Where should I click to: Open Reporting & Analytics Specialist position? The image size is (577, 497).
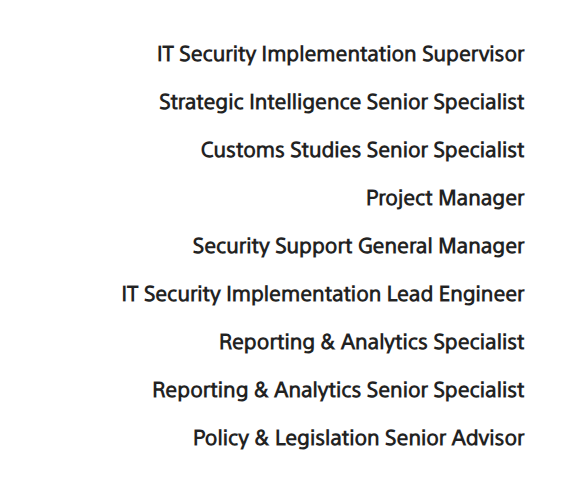click(x=372, y=342)
